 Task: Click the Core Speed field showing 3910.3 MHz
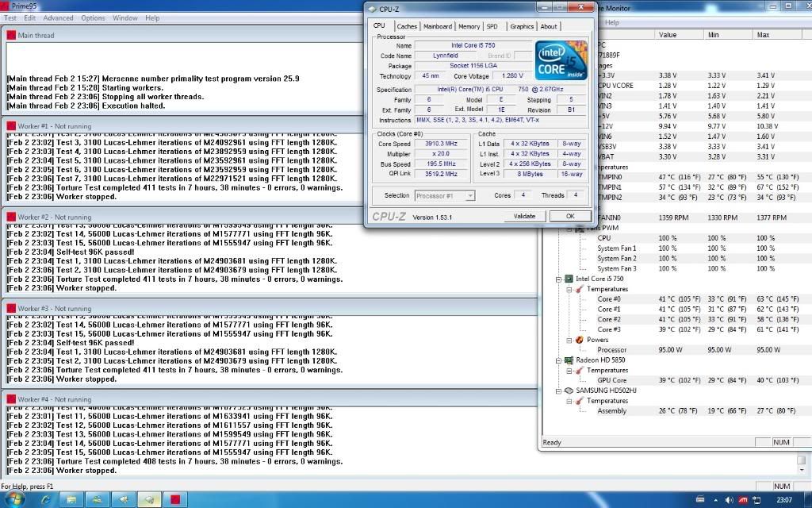pyautogui.click(x=441, y=144)
